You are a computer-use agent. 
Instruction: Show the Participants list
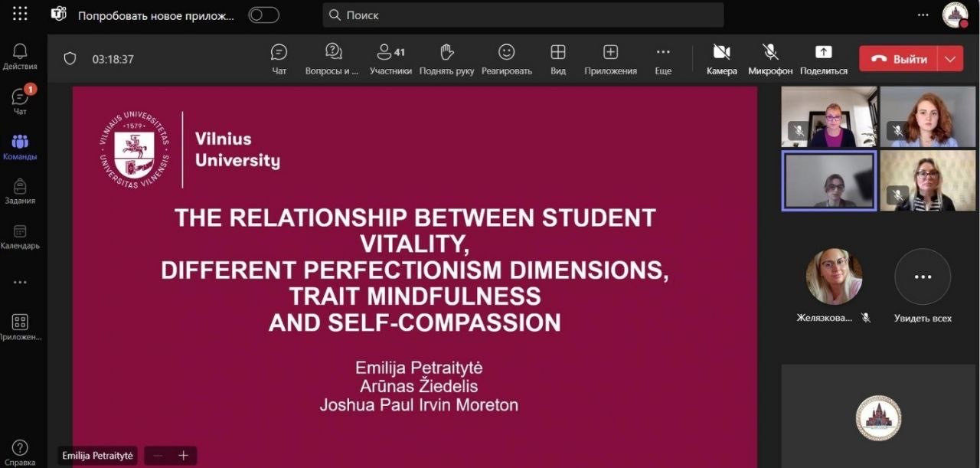pos(390,58)
